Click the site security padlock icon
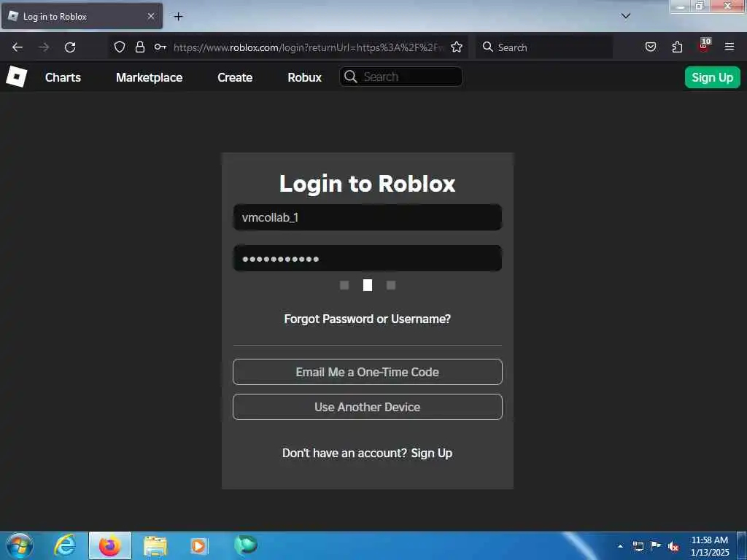The height and width of the screenshot is (560, 747). (x=139, y=47)
